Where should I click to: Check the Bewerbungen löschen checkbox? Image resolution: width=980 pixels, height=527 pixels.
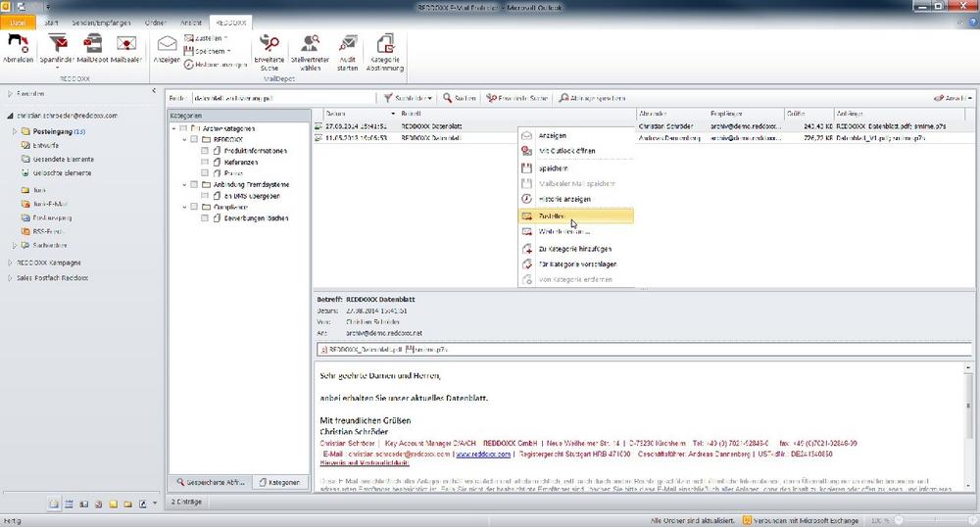pos(205,218)
